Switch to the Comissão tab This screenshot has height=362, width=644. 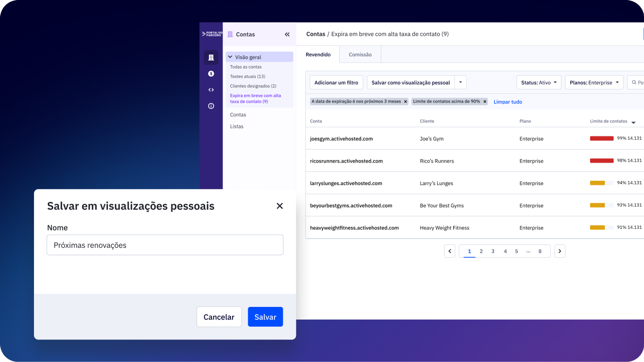[x=360, y=55]
